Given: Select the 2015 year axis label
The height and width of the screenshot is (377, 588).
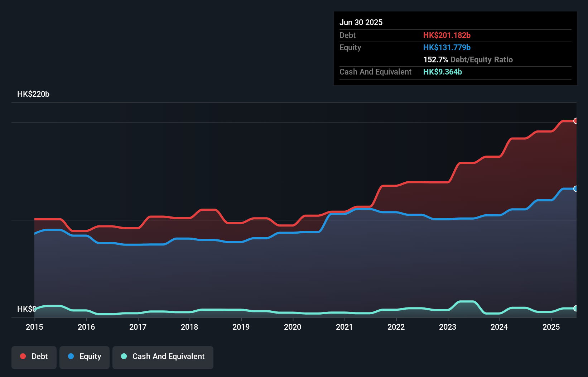Looking at the screenshot, I should pos(34,327).
